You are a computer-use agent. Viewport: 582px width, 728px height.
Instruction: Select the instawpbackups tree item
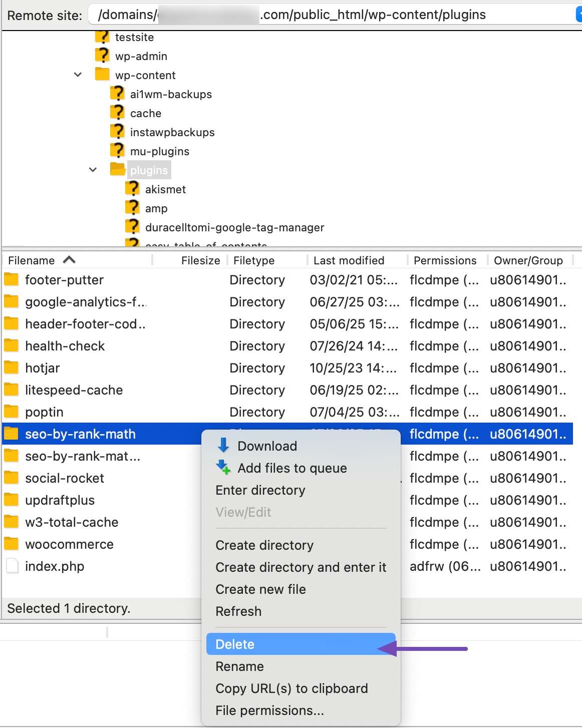172,132
